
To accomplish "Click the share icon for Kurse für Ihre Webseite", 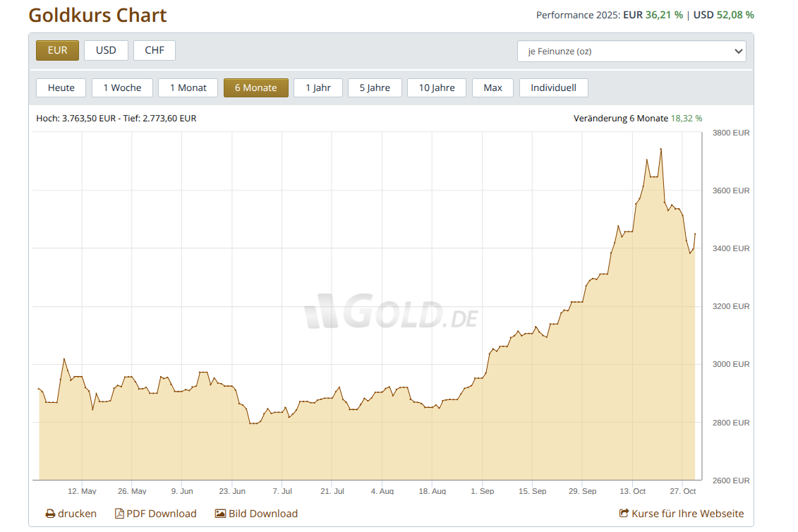I will pos(624,514).
